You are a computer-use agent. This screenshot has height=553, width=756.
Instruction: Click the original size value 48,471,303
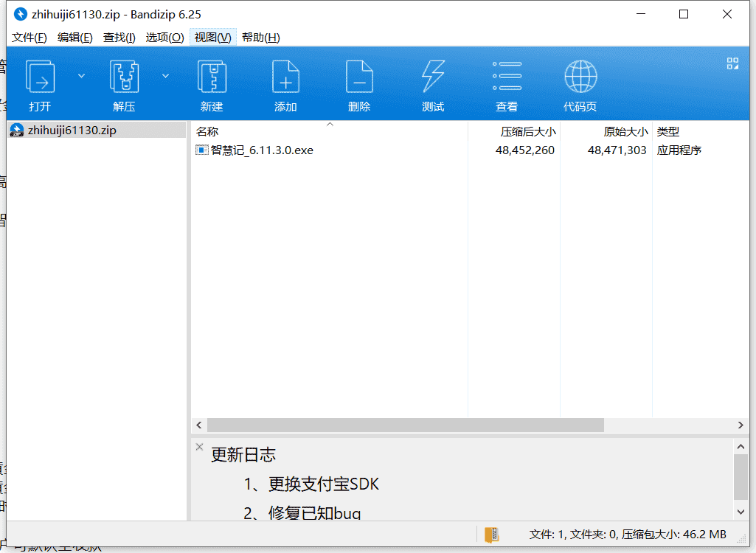pos(617,150)
